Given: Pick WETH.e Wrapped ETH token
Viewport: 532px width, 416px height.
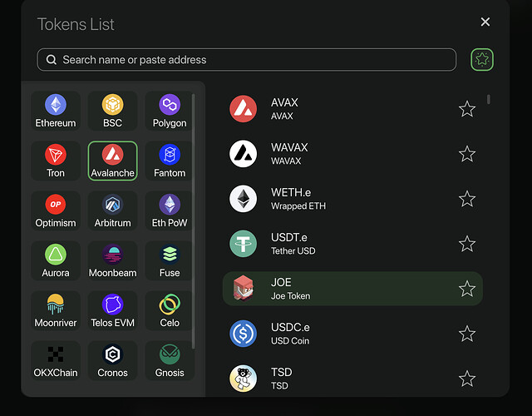Looking at the screenshot, I should 352,199.
